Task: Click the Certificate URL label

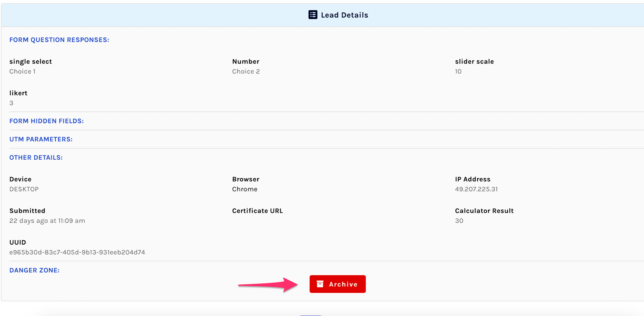Action: click(x=257, y=211)
